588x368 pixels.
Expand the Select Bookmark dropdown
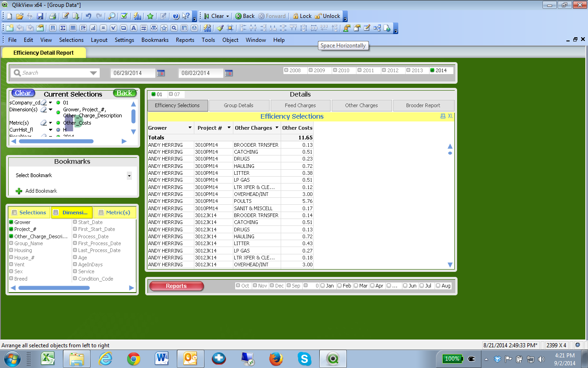tap(129, 176)
